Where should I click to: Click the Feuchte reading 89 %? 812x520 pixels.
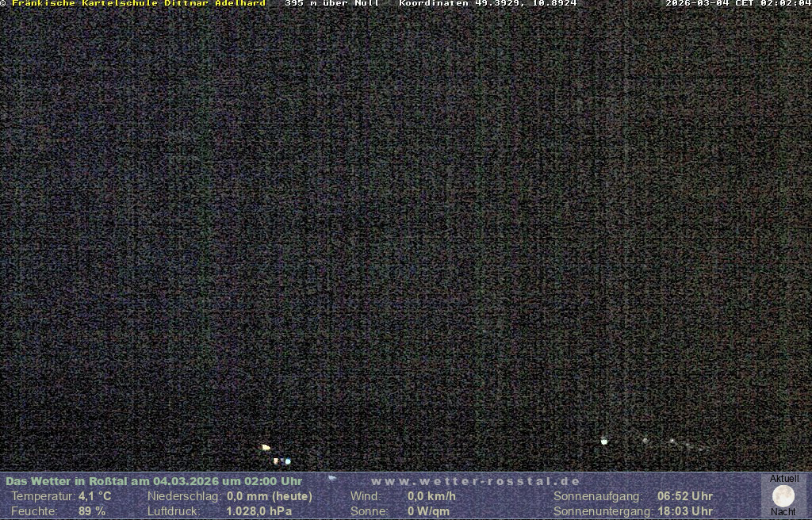tap(92, 511)
